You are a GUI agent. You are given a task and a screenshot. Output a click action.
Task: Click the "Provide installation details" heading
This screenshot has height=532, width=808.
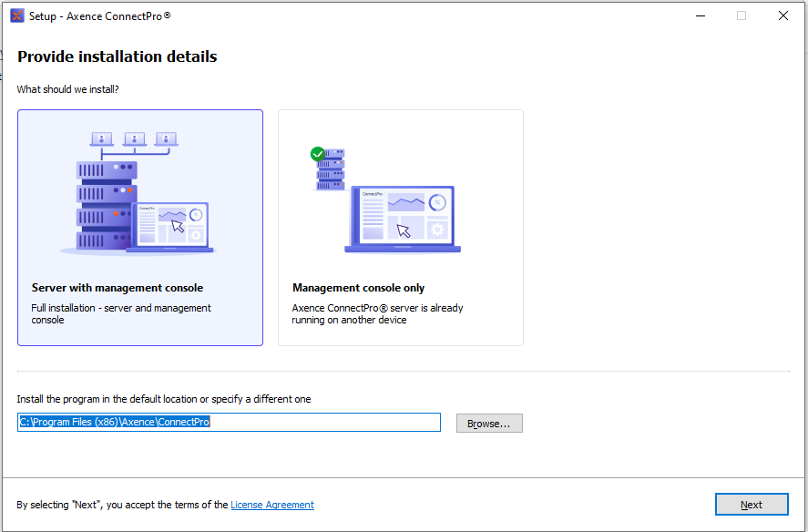click(117, 56)
